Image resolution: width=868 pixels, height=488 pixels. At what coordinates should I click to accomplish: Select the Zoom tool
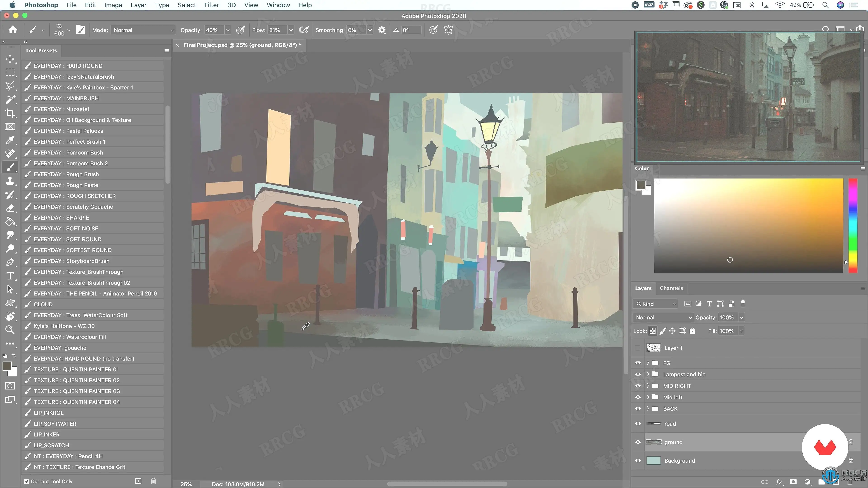click(x=10, y=330)
